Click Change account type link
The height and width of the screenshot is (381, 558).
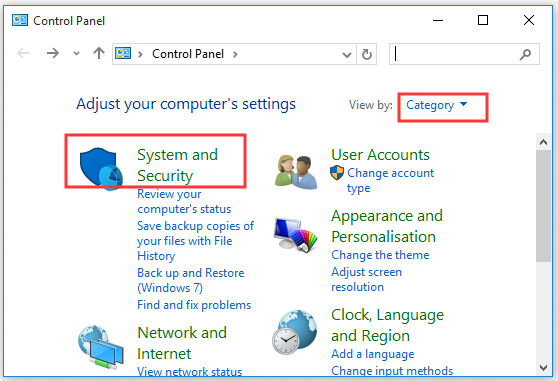coord(390,180)
